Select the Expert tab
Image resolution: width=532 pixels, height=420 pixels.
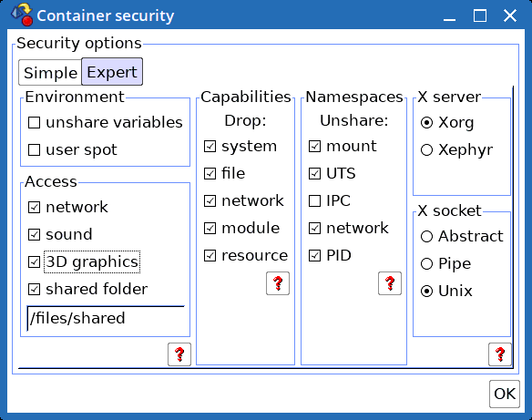click(x=112, y=72)
